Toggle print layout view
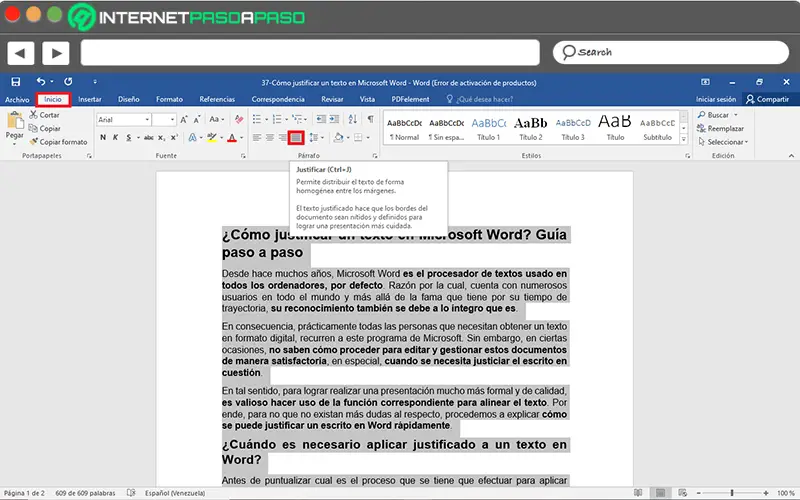 tap(660, 493)
